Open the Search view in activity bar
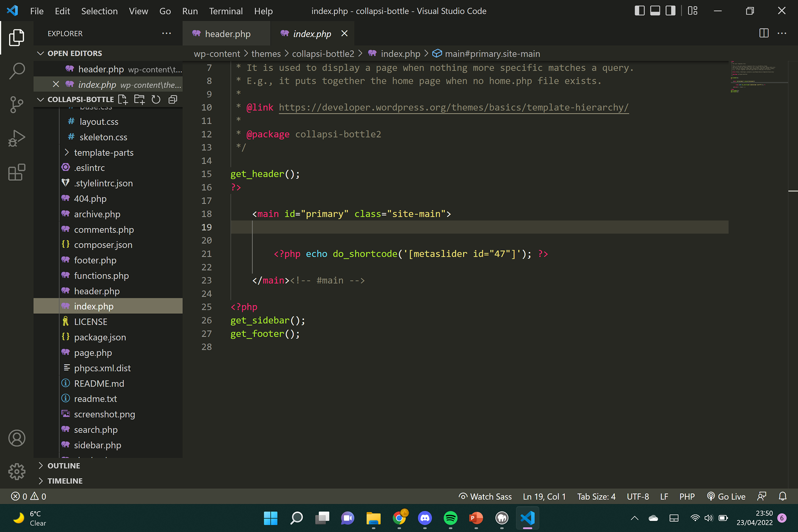This screenshot has width=798, height=532. 17,71
